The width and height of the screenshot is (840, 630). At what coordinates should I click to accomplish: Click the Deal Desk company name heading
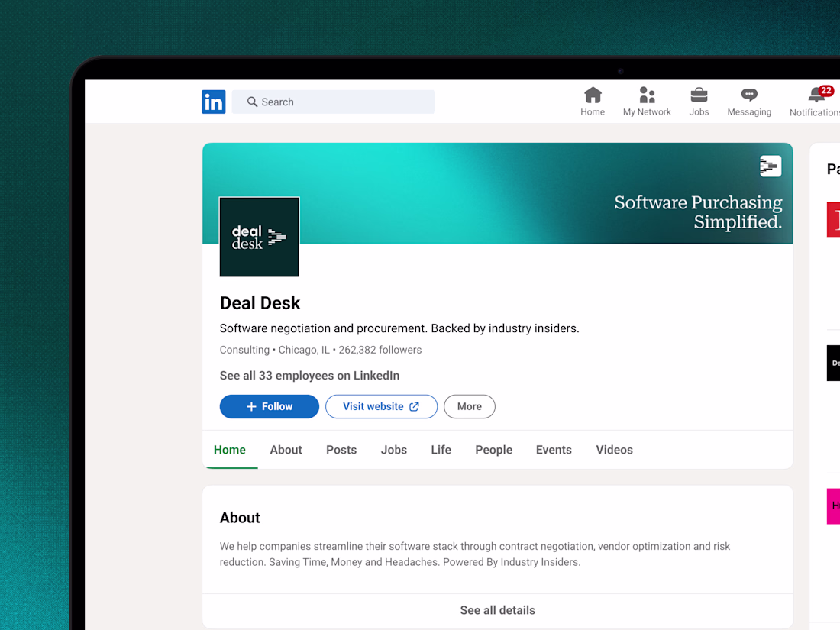[260, 303]
